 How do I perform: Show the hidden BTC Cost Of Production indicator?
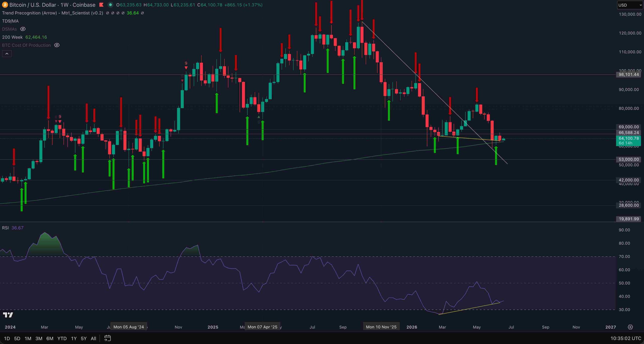point(57,45)
